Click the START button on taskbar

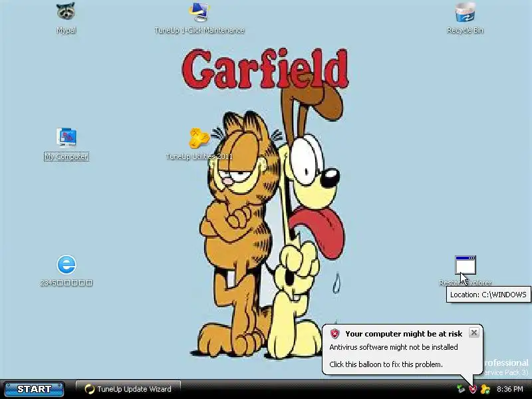[35, 389]
